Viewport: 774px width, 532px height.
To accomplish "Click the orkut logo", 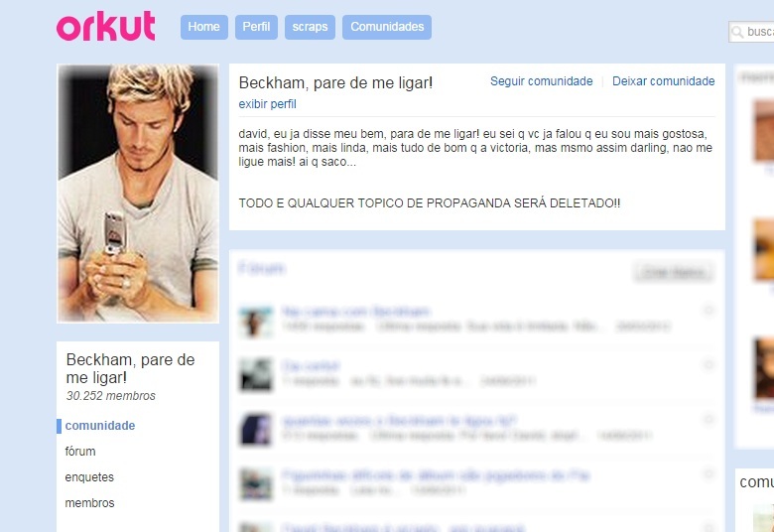I will 105,26.
